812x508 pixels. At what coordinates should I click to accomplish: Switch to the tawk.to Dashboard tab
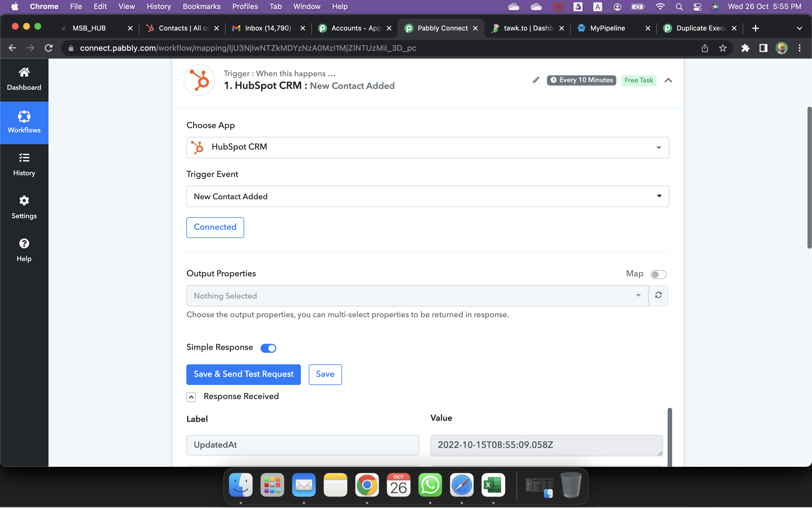pos(528,28)
